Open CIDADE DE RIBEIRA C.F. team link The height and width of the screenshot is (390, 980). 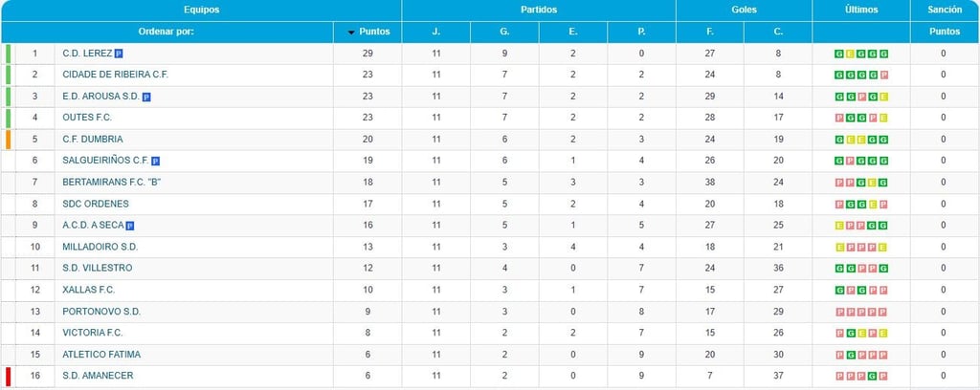(x=116, y=75)
